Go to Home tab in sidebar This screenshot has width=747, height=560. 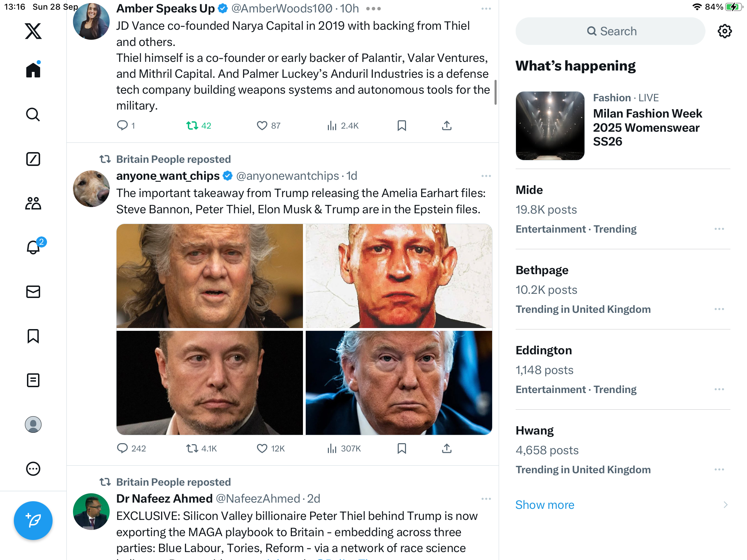(33, 70)
